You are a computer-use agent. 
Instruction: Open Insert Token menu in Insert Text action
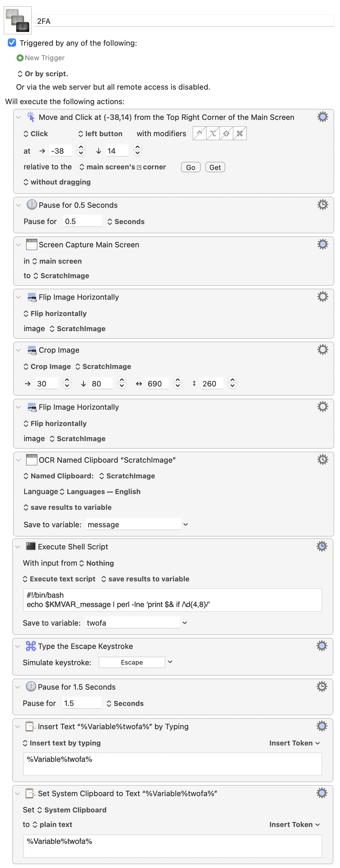pos(294,743)
